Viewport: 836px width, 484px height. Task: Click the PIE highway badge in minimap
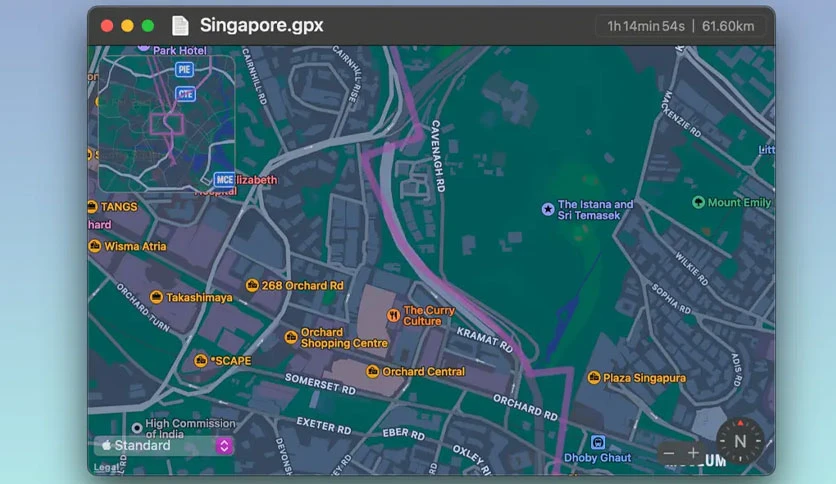click(x=184, y=69)
